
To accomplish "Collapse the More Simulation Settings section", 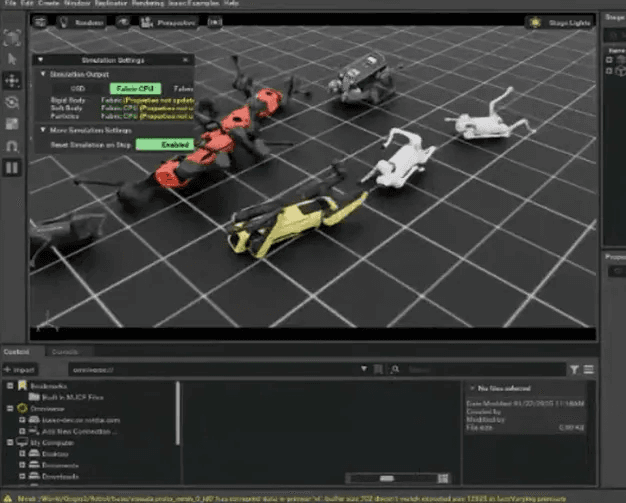I will pyautogui.click(x=42, y=131).
